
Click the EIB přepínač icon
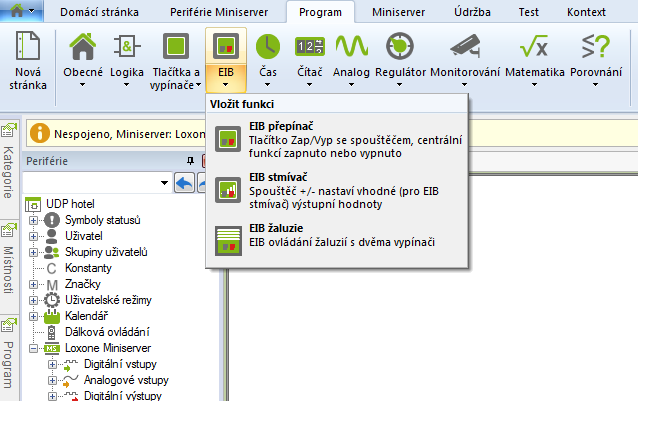coord(228,139)
